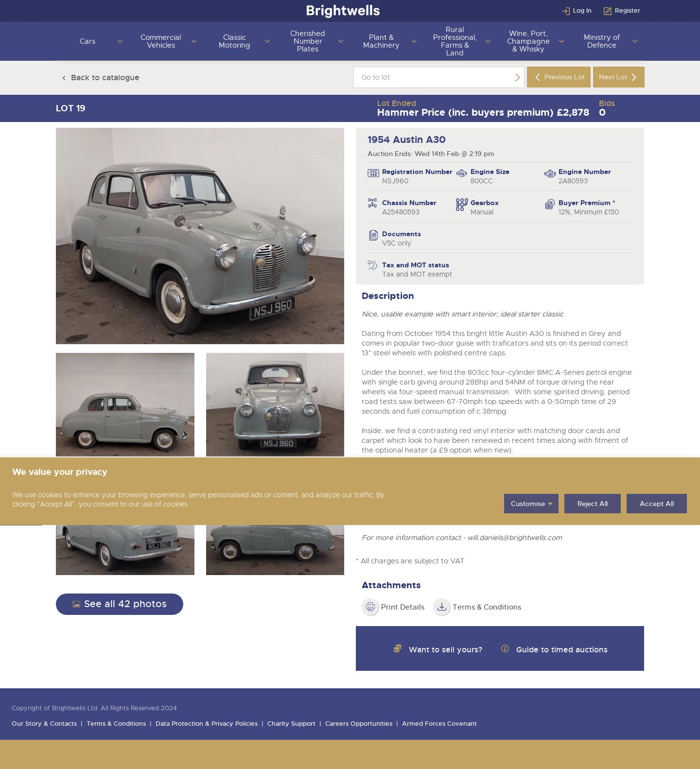Screen dimensions: 700x769
Task: Open the Plant & Machinery menu
Action: 381,41
